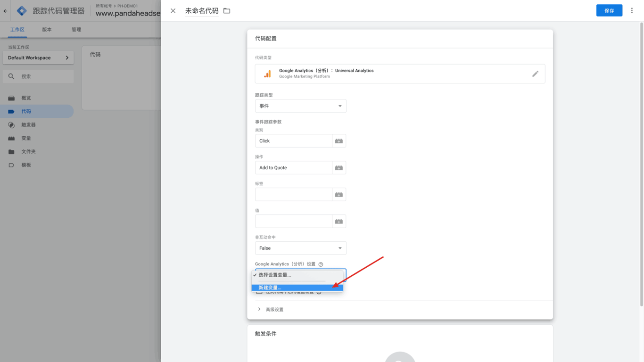Click the 标签 input field
This screenshot has width=644, height=362.
click(x=293, y=195)
